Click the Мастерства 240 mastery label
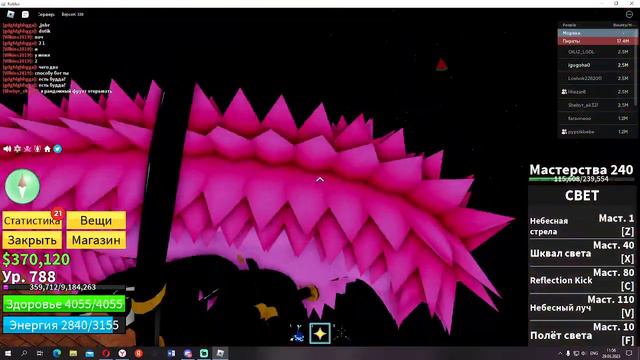 pyautogui.click(x=581, y=169)
